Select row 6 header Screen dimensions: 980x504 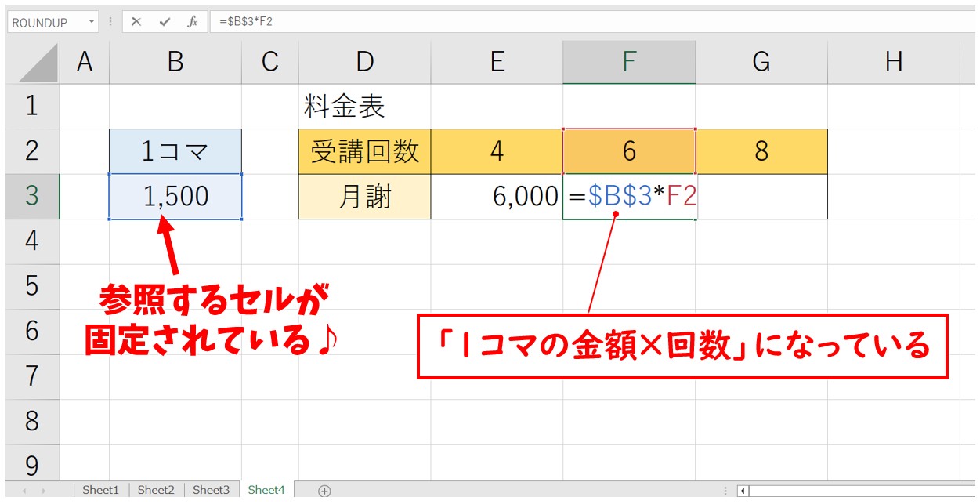click(32, 331)
